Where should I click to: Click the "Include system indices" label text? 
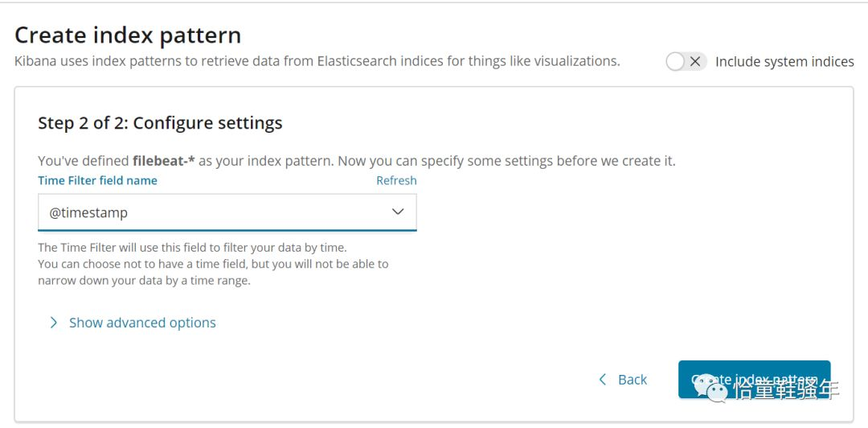784,61
